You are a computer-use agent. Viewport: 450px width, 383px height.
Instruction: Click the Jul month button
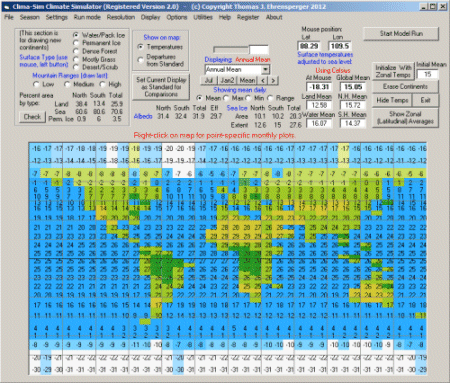[x=209, y=81]
